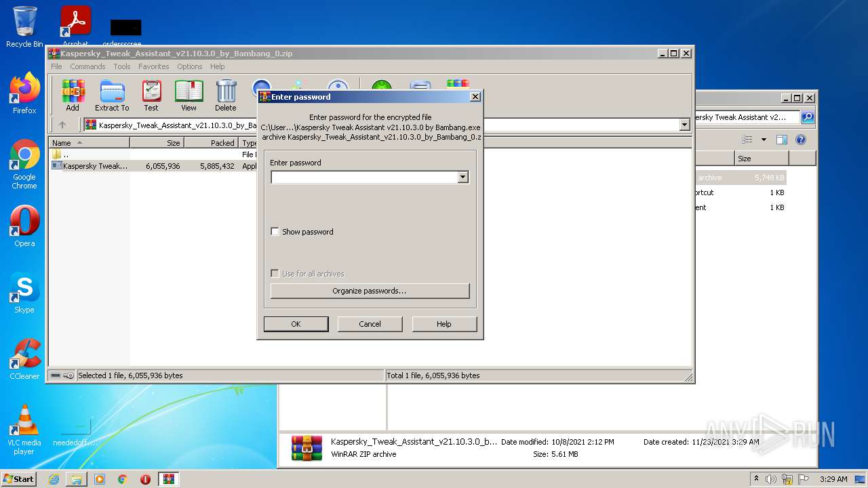The width and height of the screenshot is (868, 488).
Task: Click the Delete toolbar icon
Action: [226, 96]
